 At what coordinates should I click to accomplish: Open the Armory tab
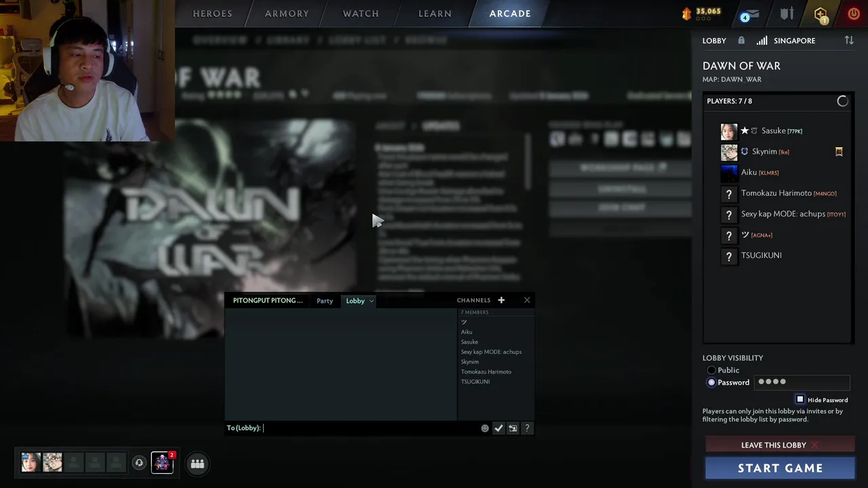pyautogui.click(x=287, y=14)
